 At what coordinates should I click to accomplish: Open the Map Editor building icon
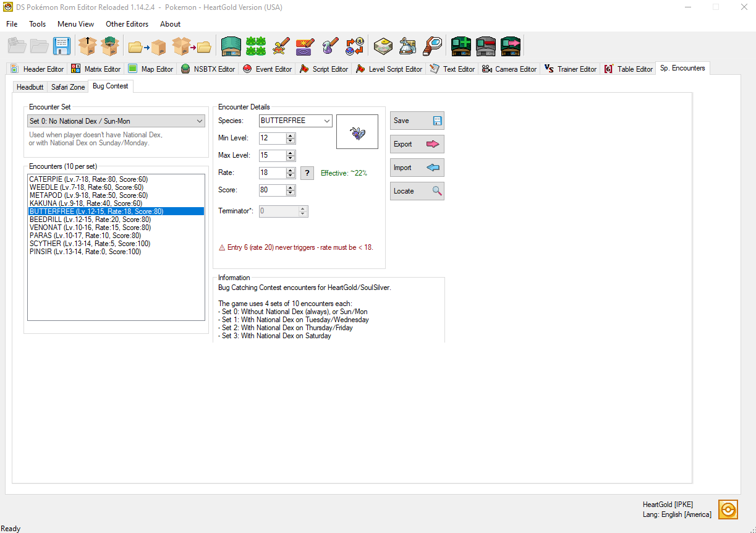[x=231, y=46]
